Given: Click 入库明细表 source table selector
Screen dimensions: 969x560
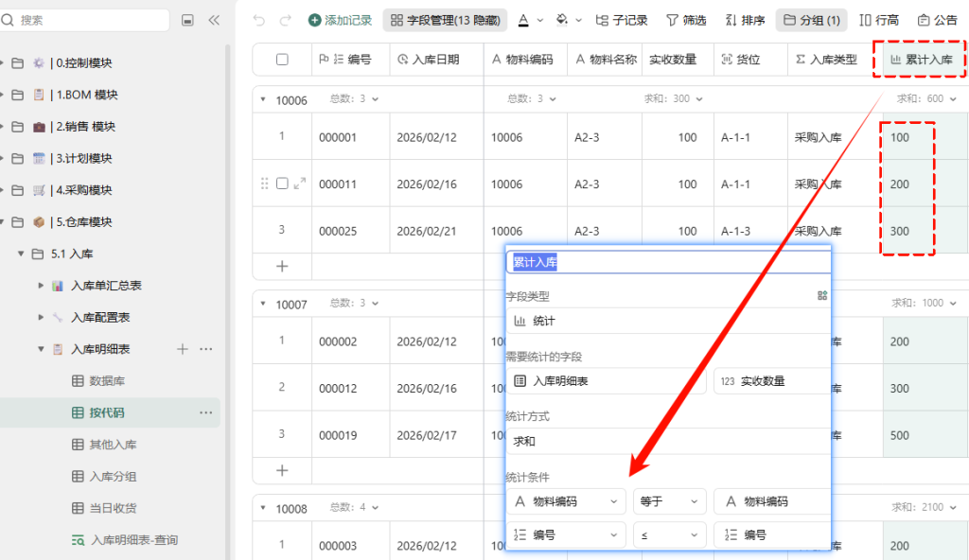Looking at the screenshot, I should [607, 381].
